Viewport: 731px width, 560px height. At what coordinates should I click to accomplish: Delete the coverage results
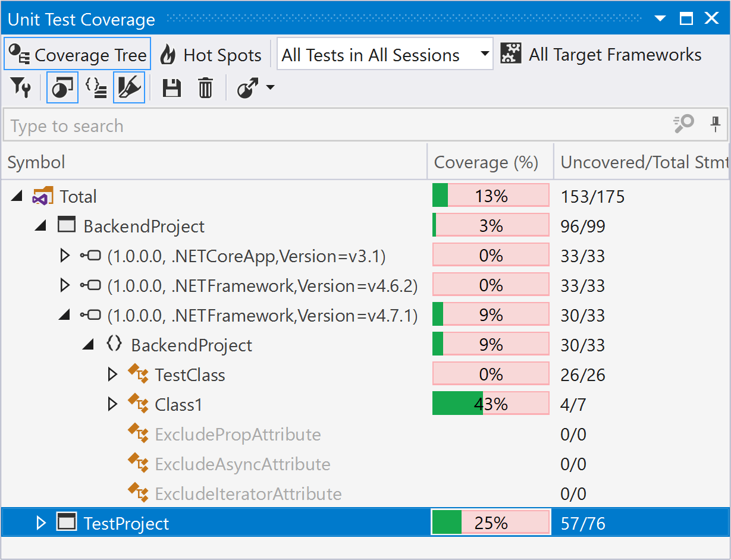pos(205,87)
